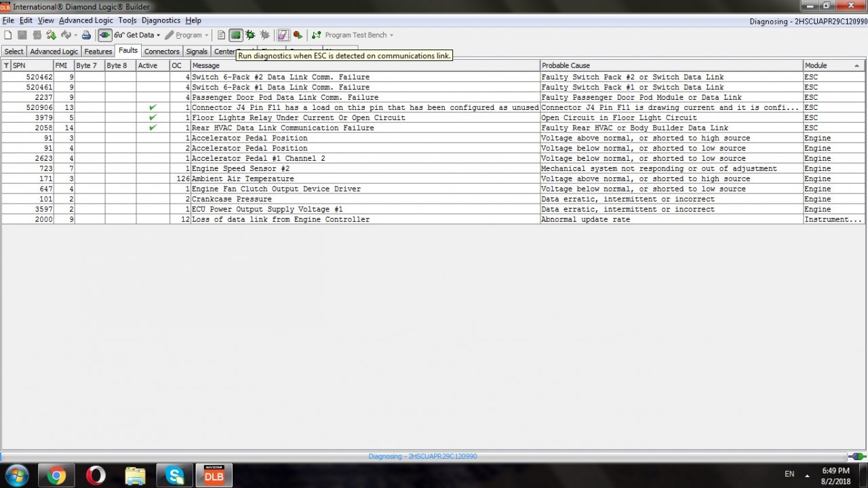The width and height of the screenshot is (868, 488).
Task: Open the Advanced Logic menu
Action: click(x=86, y=20)
